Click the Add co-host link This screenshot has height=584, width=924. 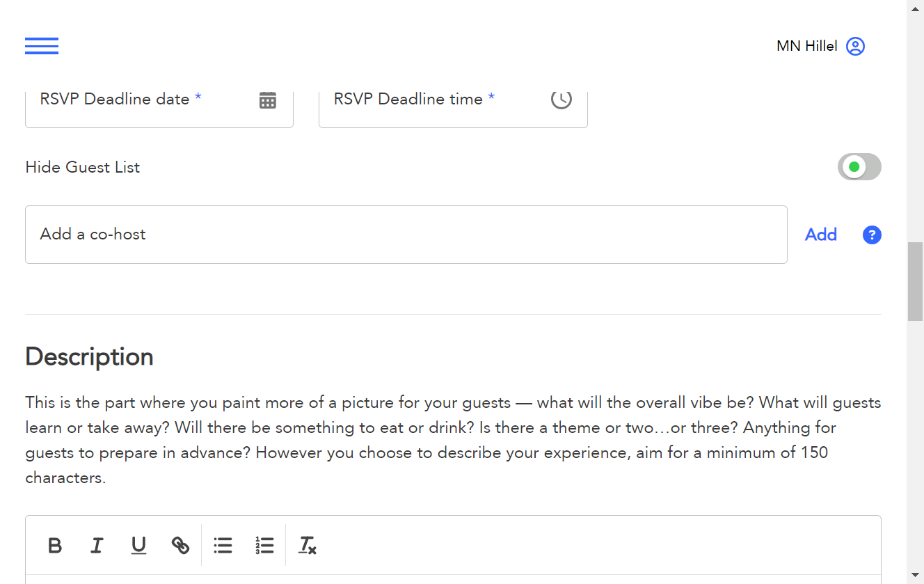[821, 235]
